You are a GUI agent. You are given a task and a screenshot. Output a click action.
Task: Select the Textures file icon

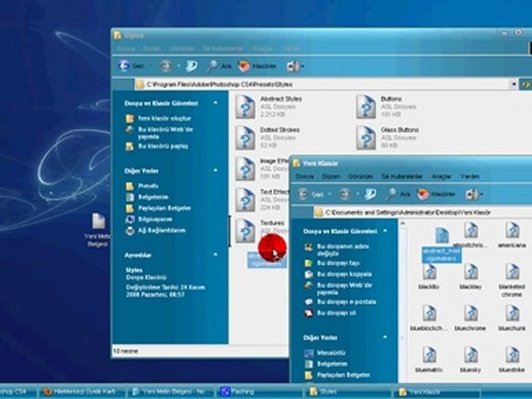[x=245, y=231]
